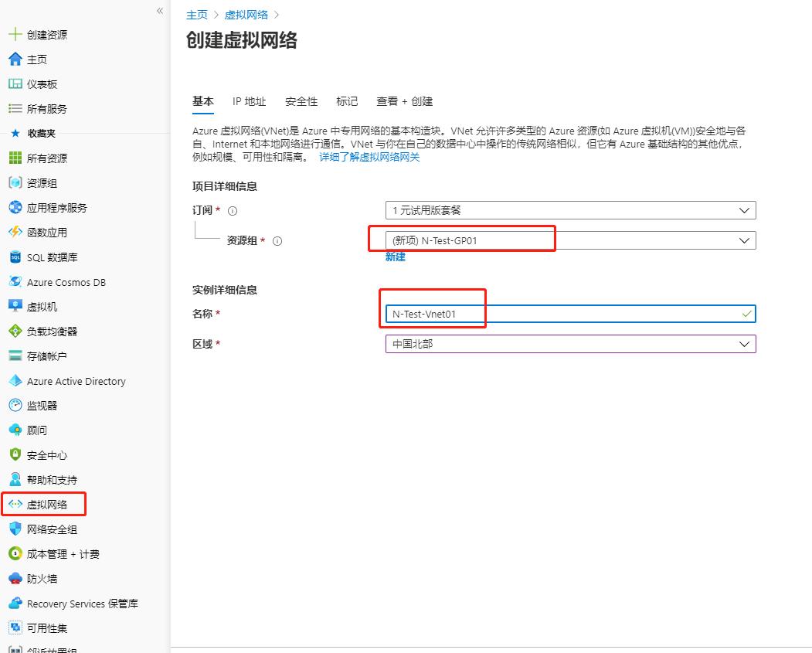Click the 主页 breadcrumb link
Viewport: 812px width, 653px height.
[x=197, y=15]
